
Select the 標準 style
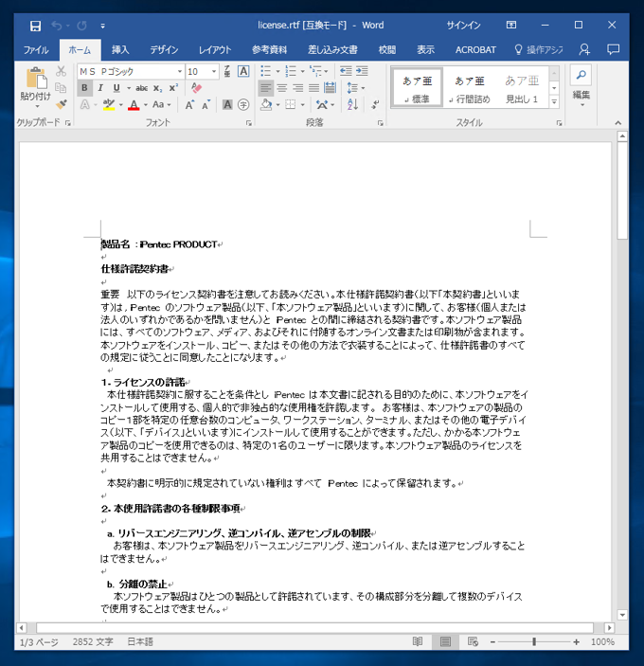click(x=418, y=88)
